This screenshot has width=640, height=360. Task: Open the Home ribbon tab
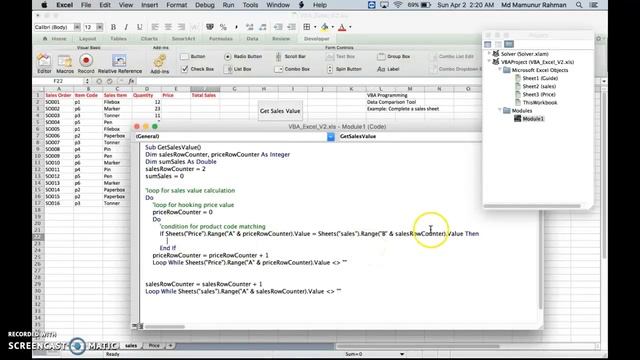pos(55,39)
